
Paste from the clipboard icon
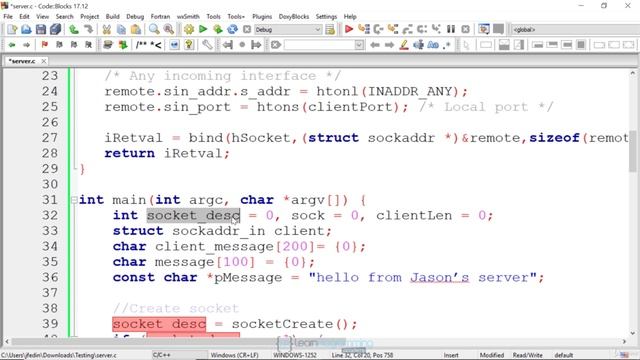tap(136, 29)
